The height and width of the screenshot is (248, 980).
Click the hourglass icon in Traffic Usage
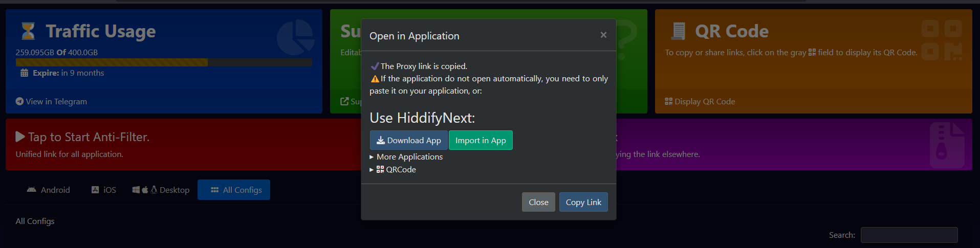point(28,31)
